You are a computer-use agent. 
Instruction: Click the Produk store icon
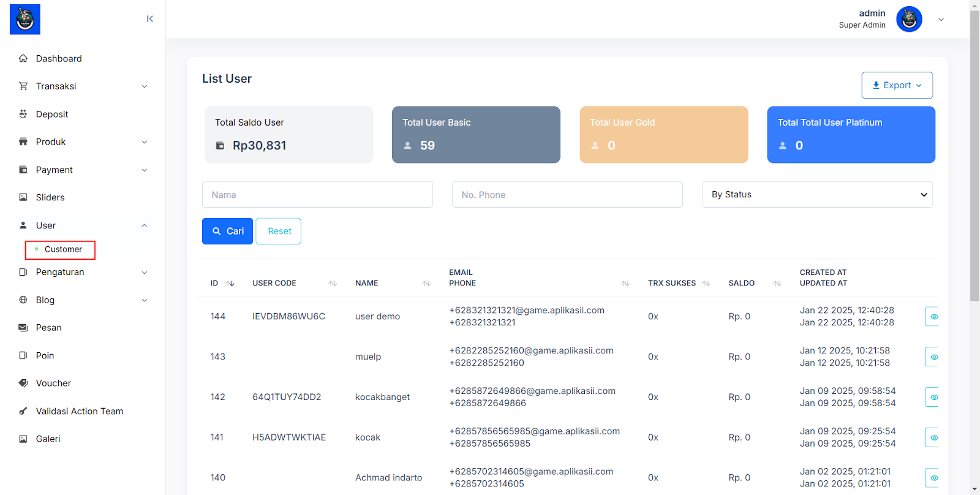(x=23, y=142)
